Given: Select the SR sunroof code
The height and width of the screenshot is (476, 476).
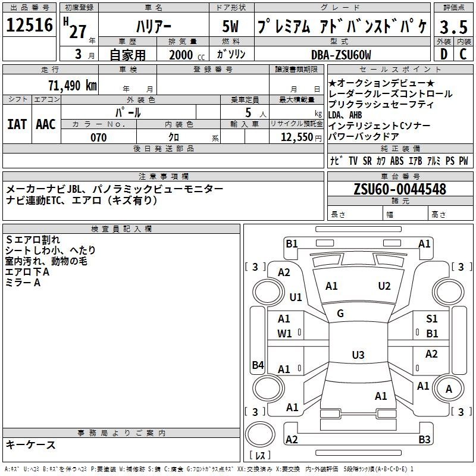Looking at the screenshot, I should pos(367,161).
